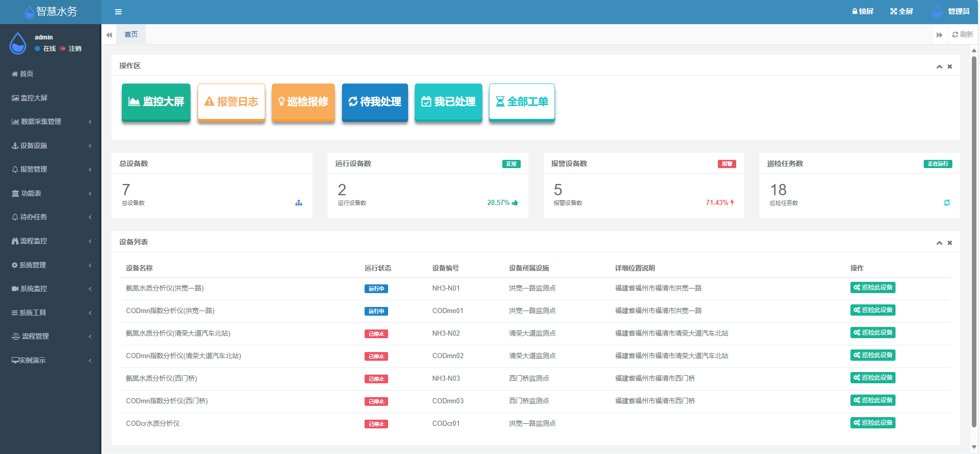The height and width of the screenshot is (454, 980).
Task: Click 已停止 status of CODcr01
Action: [x=376, y=424]
